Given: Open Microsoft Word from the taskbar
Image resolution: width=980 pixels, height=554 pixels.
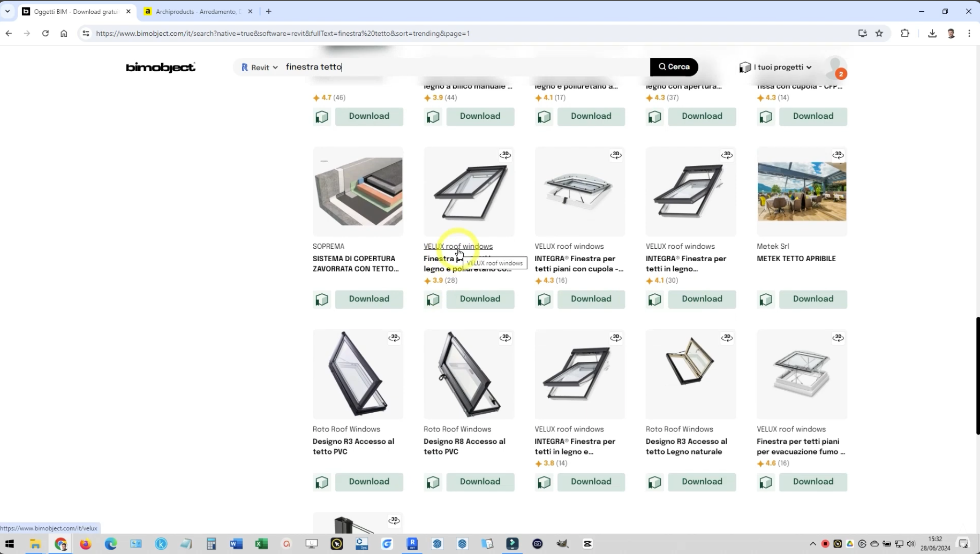Looking at the screenshot, I should pos(236,544).
